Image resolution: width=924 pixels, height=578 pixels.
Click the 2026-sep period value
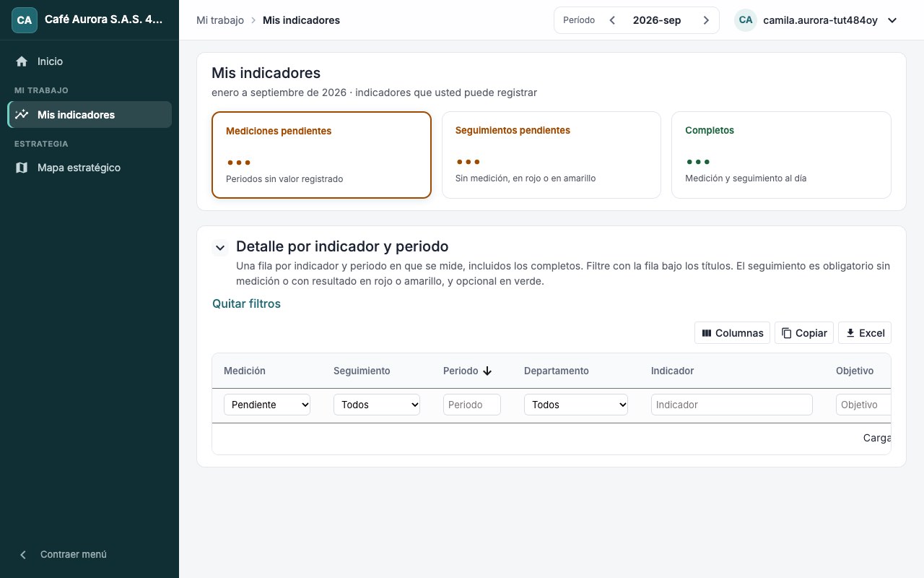pos(657,20)
